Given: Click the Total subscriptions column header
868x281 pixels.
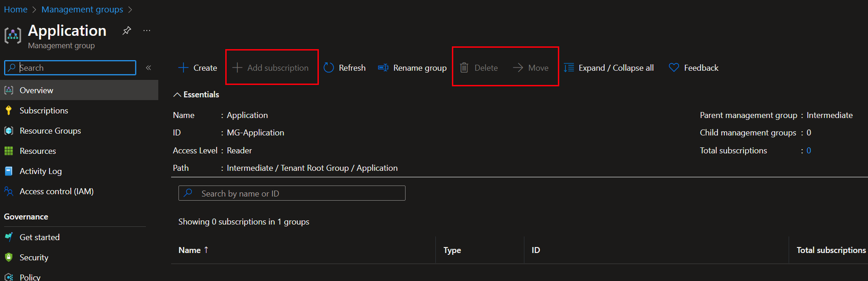Looking at the screenshot, I should (831, 250).
